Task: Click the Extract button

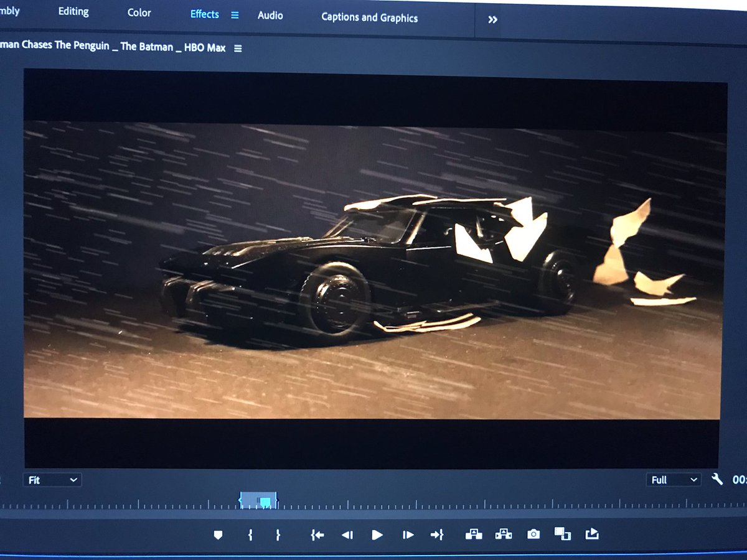Action: pos(504,534)
